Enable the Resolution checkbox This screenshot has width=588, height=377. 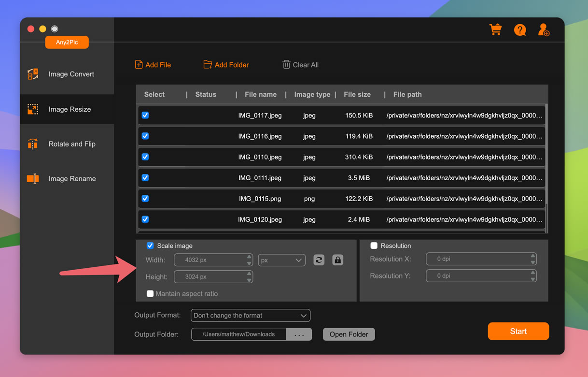click(374, 246)
